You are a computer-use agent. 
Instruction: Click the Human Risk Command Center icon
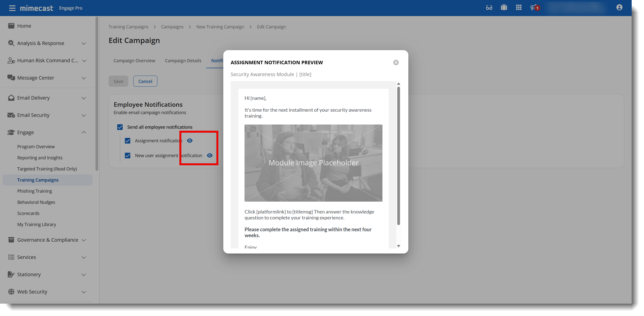(x=11, y=60)
